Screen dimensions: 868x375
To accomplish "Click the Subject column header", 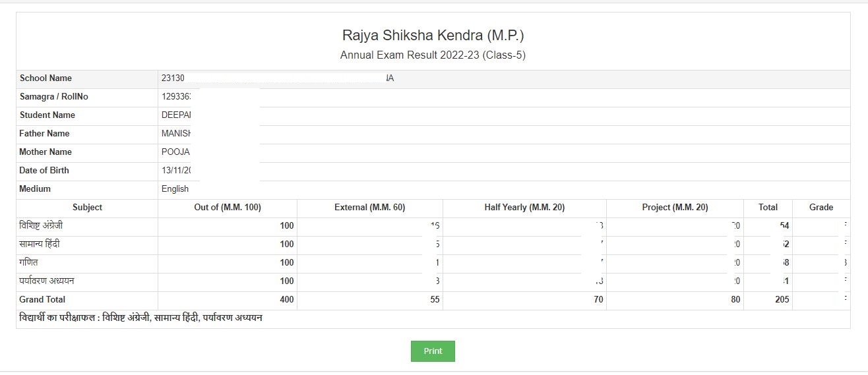I will [x=87, y=208].
